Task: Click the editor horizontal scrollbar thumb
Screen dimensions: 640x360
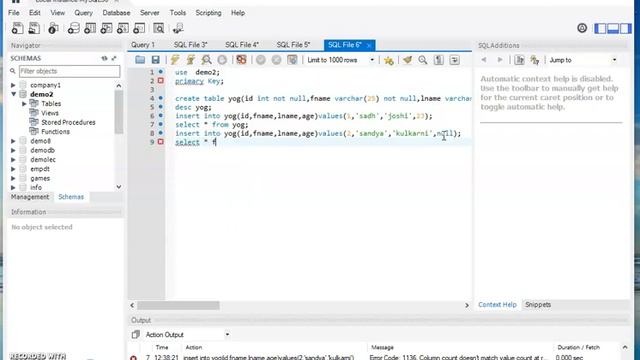Action: (178, 305)
